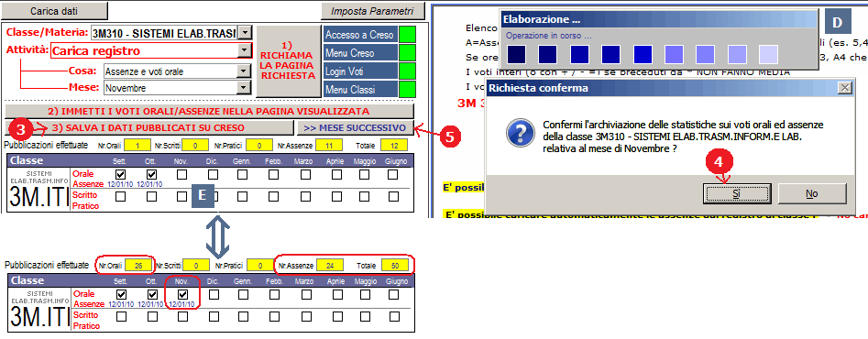Open the Classe/Materia dropdown

[x=246, y=32]
